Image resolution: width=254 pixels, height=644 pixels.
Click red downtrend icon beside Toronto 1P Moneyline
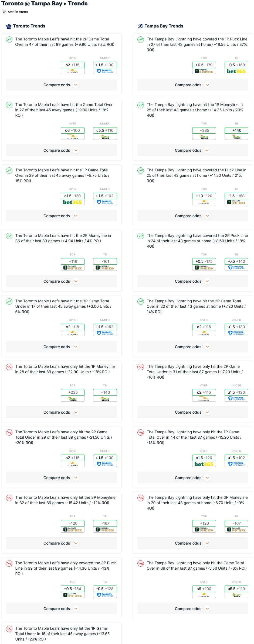pos(9,367)
